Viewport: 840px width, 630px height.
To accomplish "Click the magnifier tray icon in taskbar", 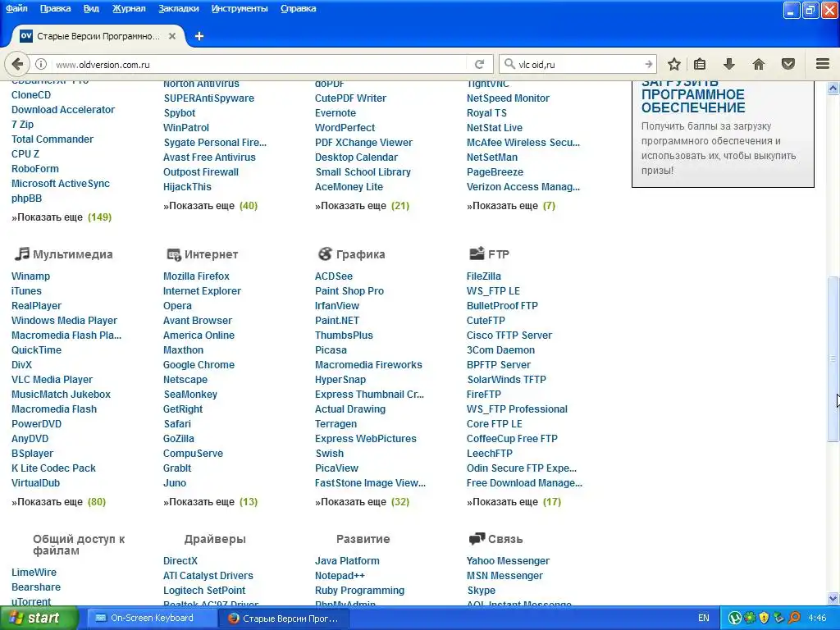I will tap(794, 618).
